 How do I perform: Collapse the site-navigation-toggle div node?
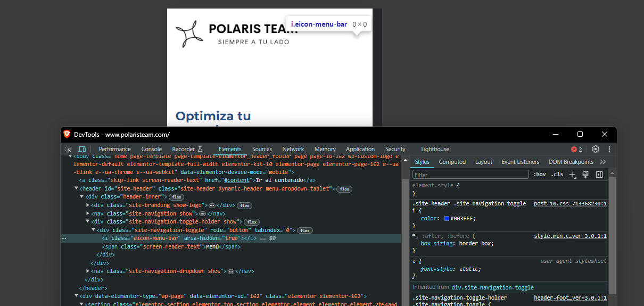94,230
